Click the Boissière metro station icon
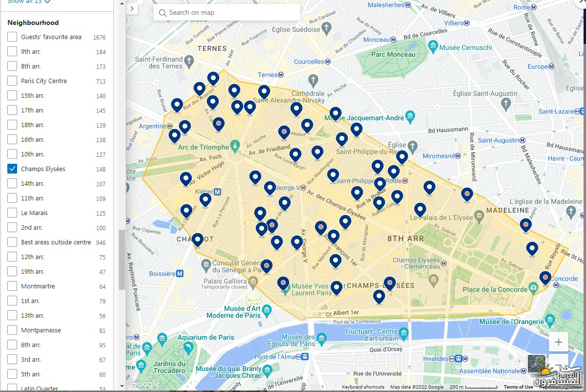The height and width of the screenshot is (392, 586). point(180,274)
